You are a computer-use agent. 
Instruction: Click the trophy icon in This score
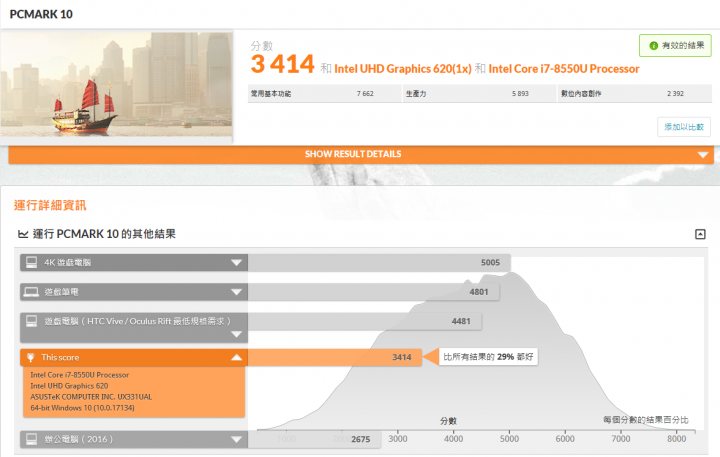coord(31,357)
